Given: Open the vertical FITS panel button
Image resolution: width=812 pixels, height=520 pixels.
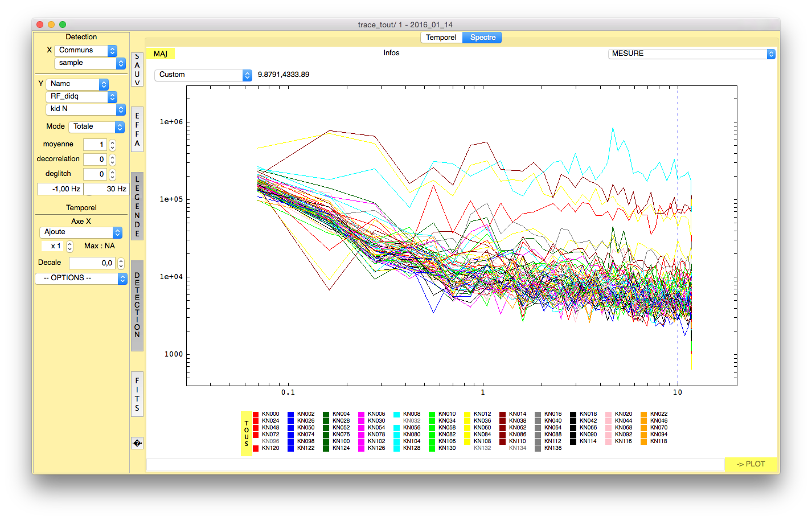Looking at the screenshot, I should [x=137, y=394].
